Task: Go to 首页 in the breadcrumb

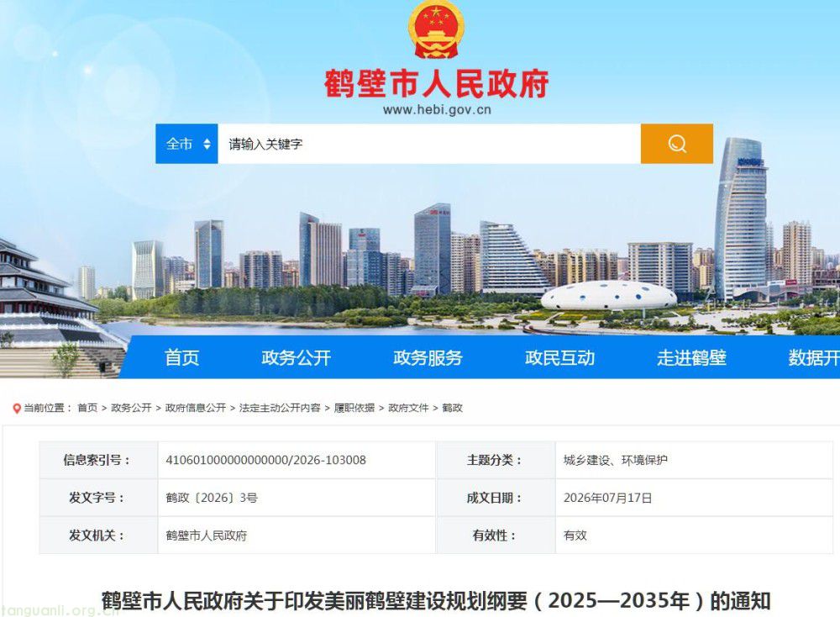Action: pyautogui.click(x=87, y=408)
